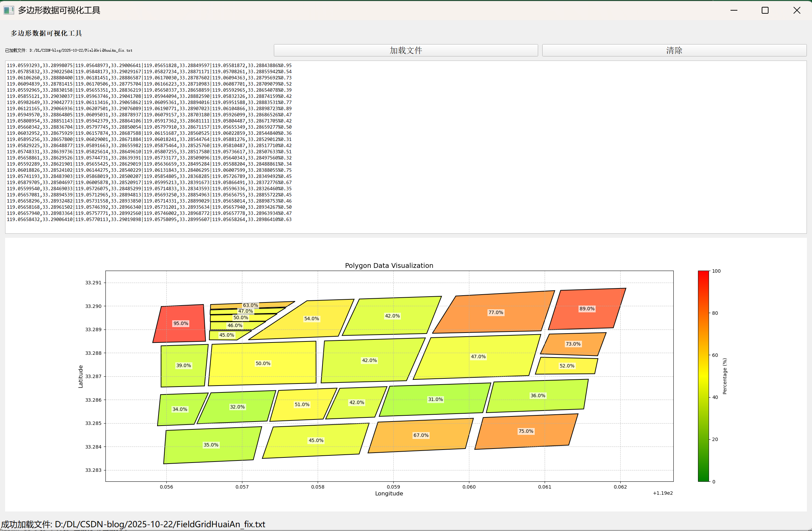Click inside the polygon data text area
Screen dimensions: 812x531
coord(479,147)
